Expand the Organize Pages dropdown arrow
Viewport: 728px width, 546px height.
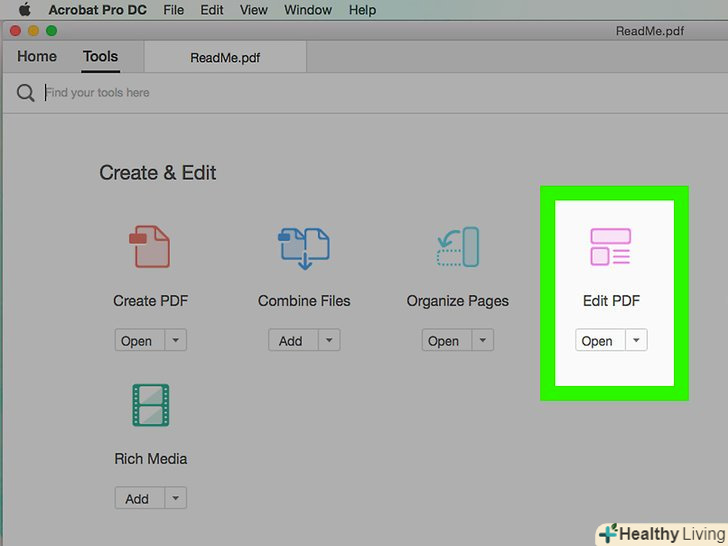click(x=483, y=340)
